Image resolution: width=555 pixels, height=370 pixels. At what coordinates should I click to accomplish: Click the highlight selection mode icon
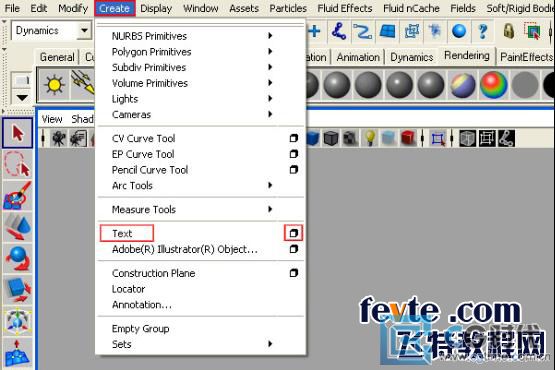point(532,32)
